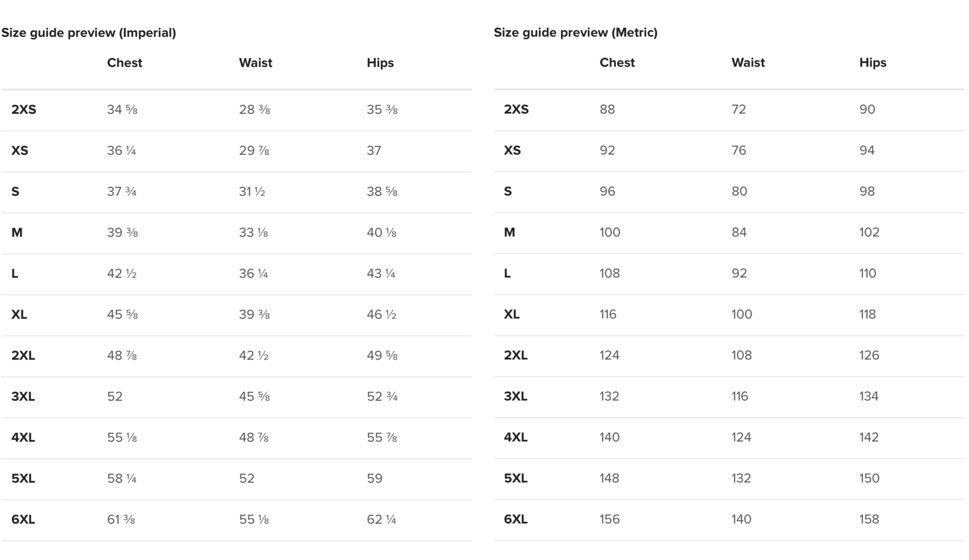This screenshot has width=969, height=560.
Task: Select Metric chest value 148 for 5XL
Action: [609, 478]
